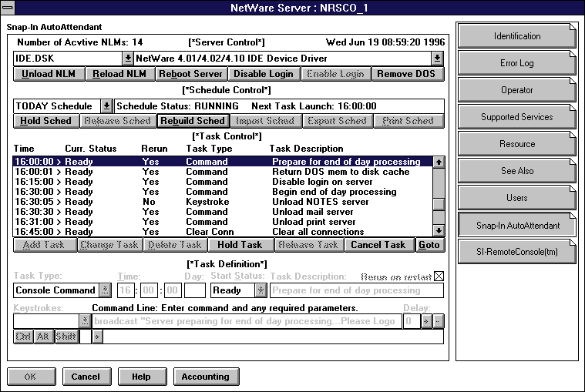Click the Delay right arrow button

[426, 321]
